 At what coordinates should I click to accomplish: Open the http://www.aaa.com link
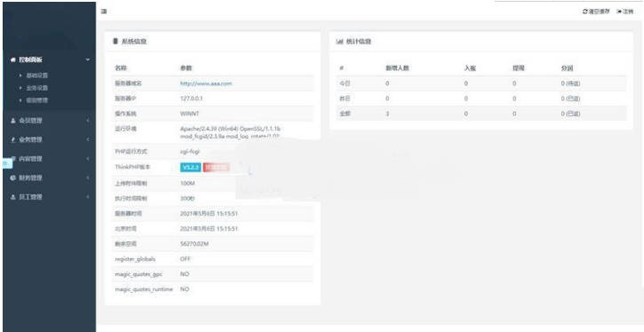pos(206,83)
